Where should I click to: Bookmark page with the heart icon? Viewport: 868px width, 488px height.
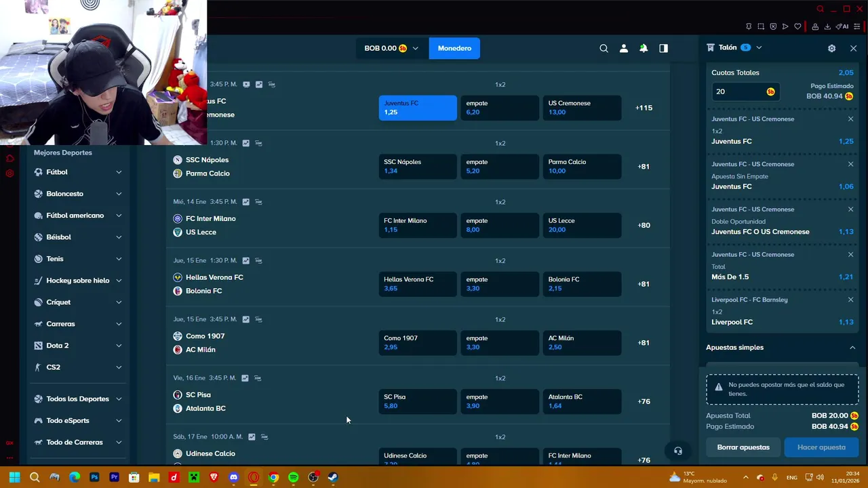[x=797, y=26]
